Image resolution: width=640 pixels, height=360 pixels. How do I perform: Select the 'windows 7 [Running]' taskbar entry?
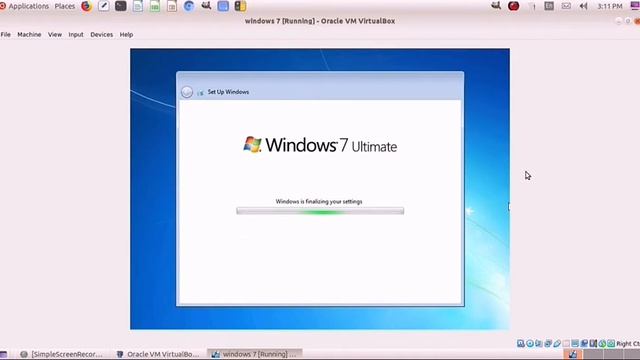[255, 354]
